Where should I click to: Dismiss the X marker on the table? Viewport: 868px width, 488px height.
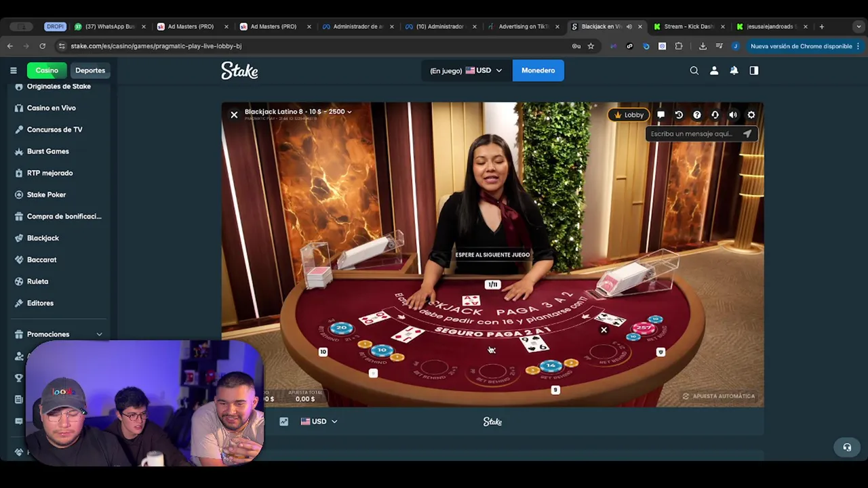tap(604, 330)
